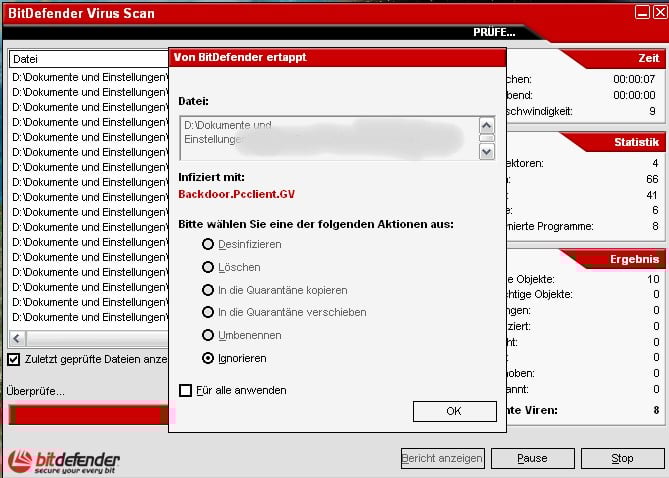The height and width of the screenshot is (478, 669).
Task: Click the PRÜFE... status label
Action: 494,32
